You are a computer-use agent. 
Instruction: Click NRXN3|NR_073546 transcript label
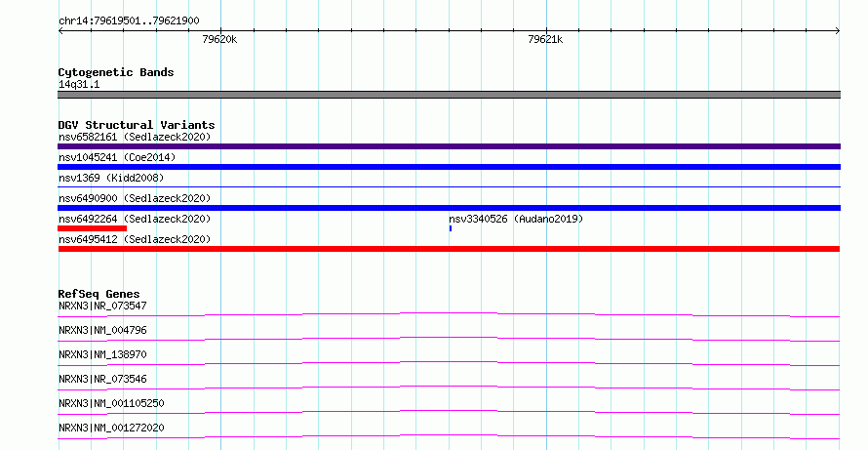(x=102, y=379)
